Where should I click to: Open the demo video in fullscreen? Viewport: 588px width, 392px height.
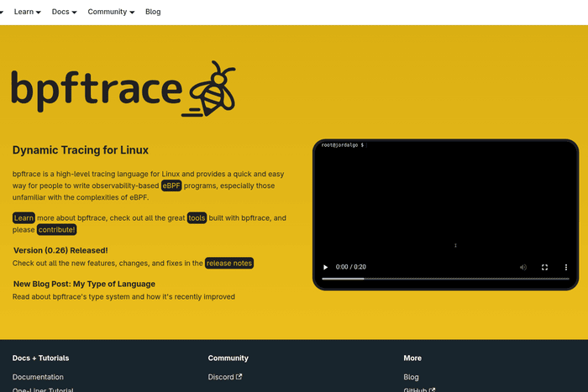544,267
